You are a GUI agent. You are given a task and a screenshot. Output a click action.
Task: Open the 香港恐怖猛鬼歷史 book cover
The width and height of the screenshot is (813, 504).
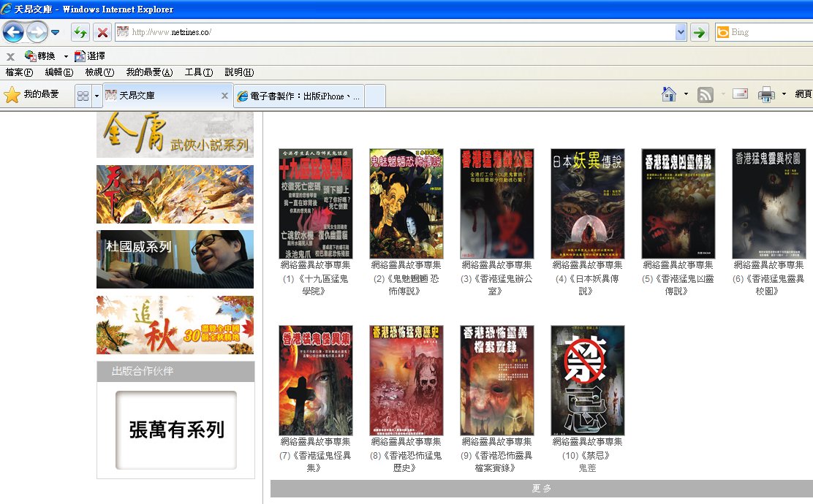pyautogui.click(x=406, y=381)
